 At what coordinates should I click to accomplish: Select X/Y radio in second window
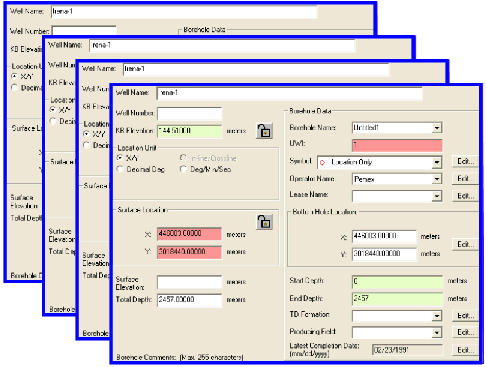[x=53, y=109]
